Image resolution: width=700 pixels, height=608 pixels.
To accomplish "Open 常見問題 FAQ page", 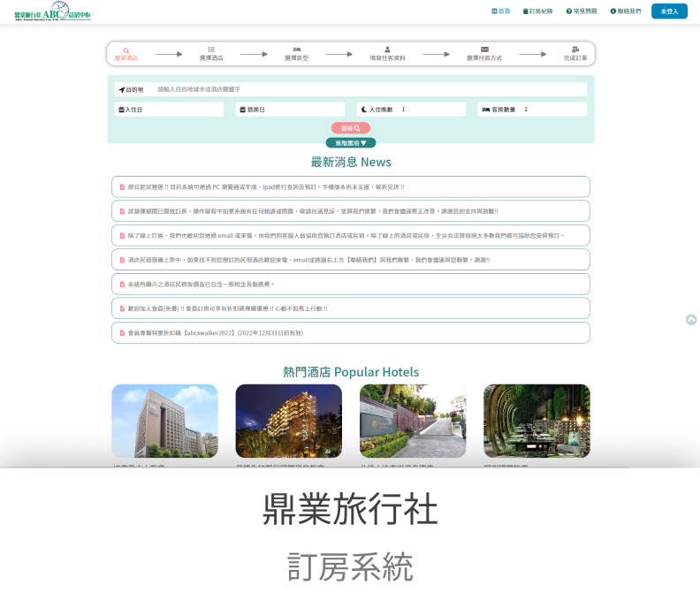I will tap(582, 11).
